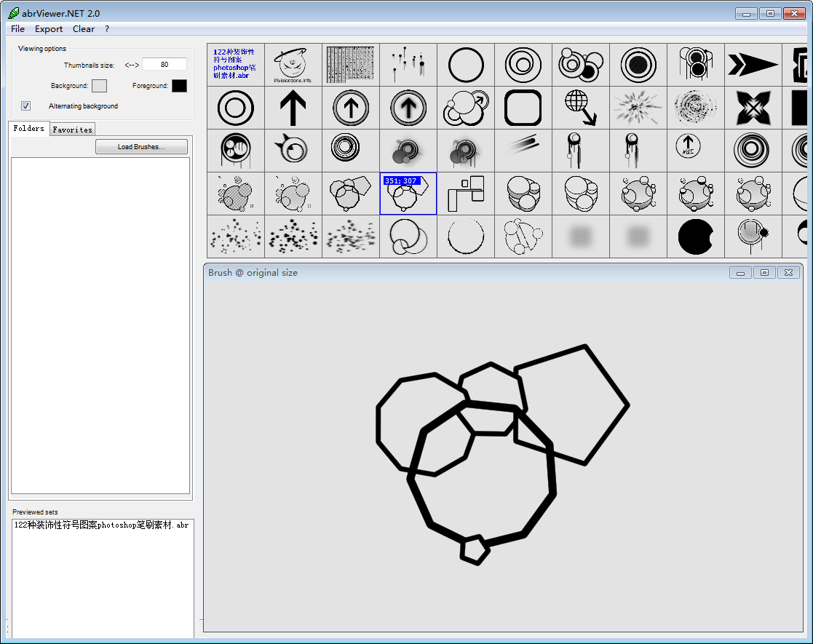The image size is (813, 644).
Task: Select the globe with arrow brush thumbnail
Action: [581, 108]
